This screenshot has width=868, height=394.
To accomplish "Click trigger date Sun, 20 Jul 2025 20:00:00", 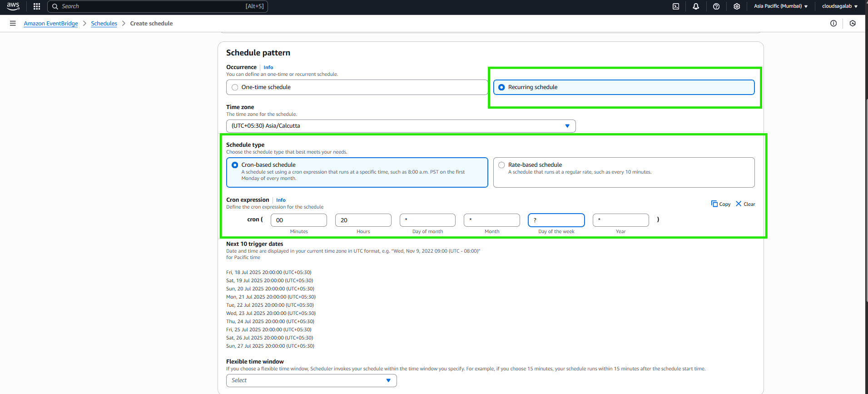I will coord(270,289).
